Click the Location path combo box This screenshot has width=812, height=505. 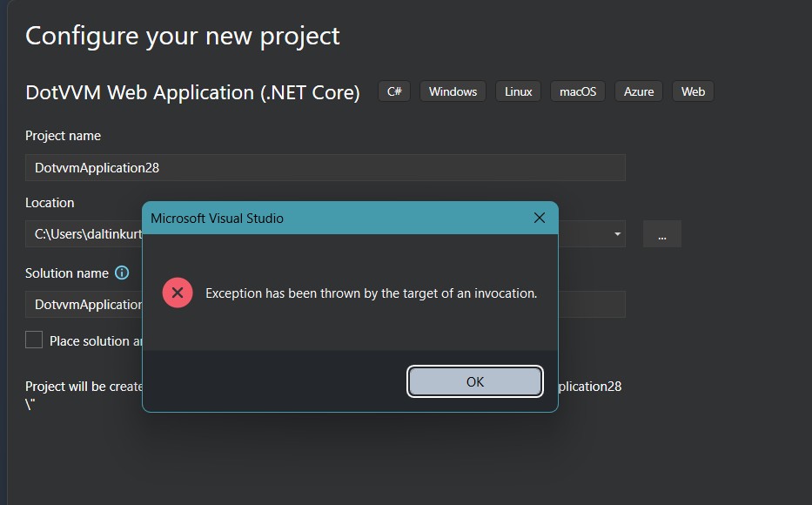[x=84, y=234]
